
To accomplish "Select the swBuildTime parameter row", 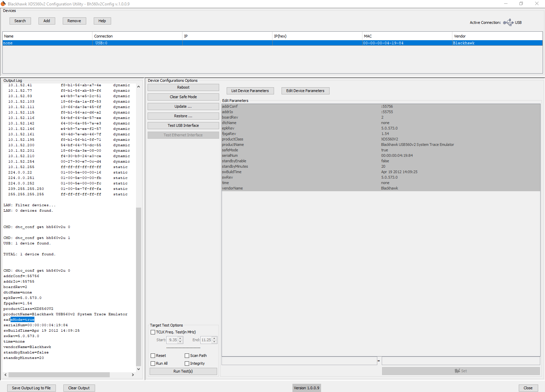I will tap(381, 172).
